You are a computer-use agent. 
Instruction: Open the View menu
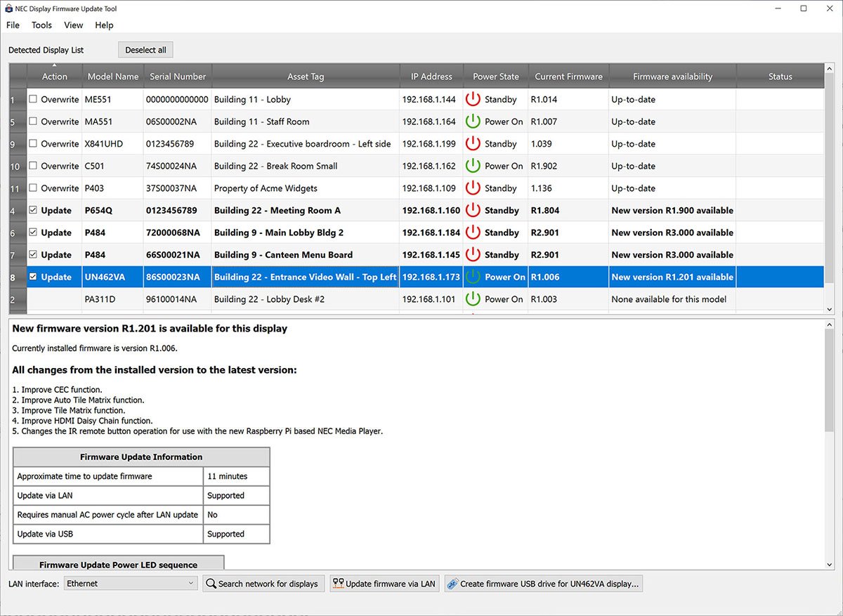point(73,25)
